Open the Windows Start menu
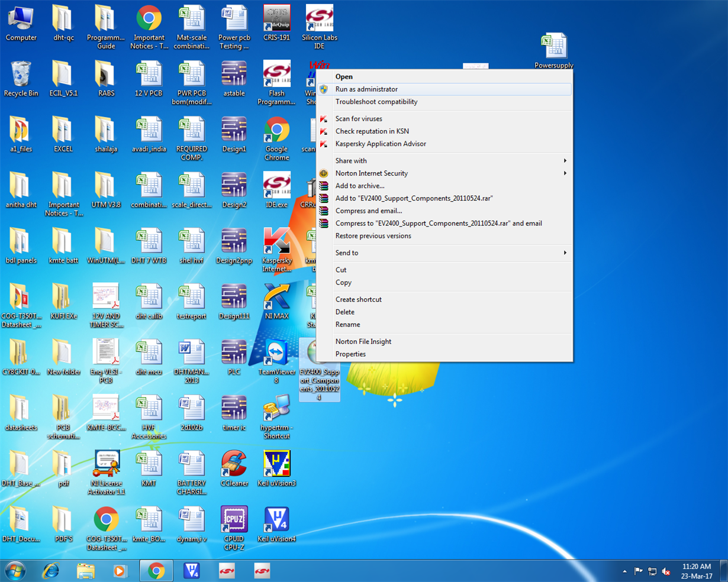This screenshot has width=728, height=582. coord(15,571)
